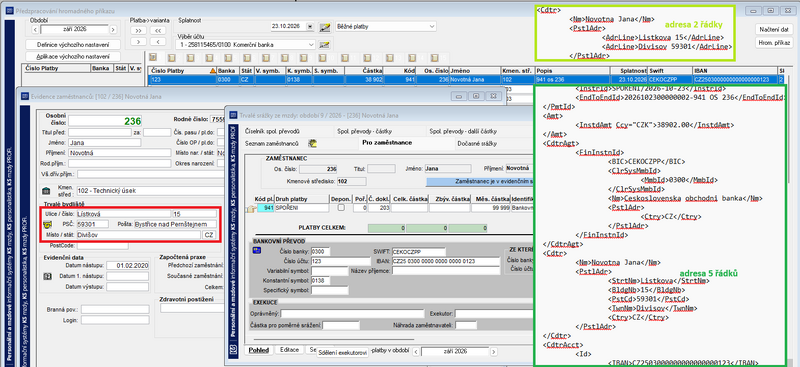Click the blue Zaměstnanec je v evidenčním button
Viewport: 800px width, 367px height.
pyautogui.click(x=480, y=181)
